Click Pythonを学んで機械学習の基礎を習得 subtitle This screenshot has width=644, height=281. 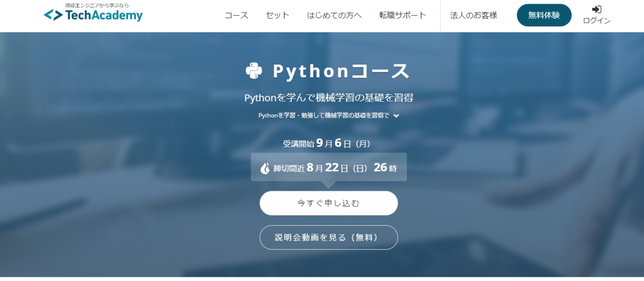click(328, 98)
